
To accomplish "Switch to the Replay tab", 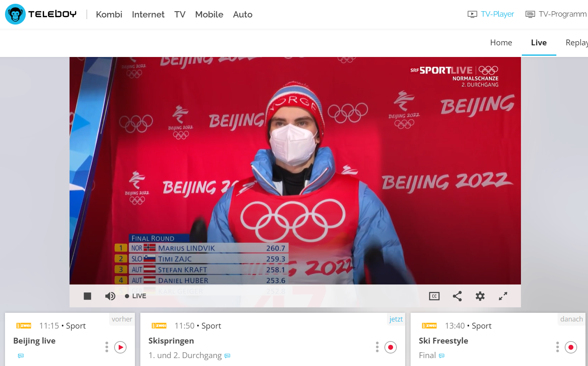I will (x=577, y=42).
